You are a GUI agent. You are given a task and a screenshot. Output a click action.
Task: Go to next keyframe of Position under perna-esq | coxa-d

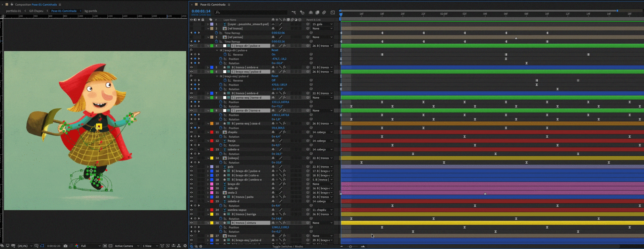(199, 128)
